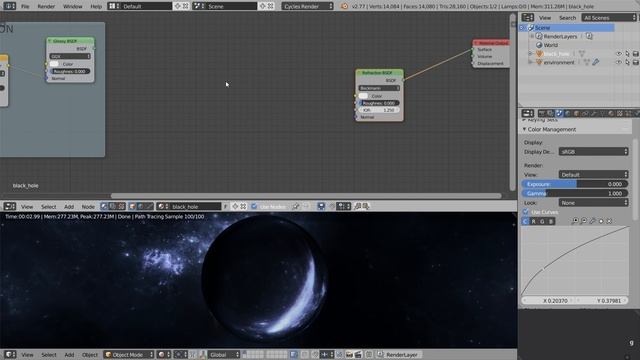Screen dimensions: 640x360
Task: Open the Global transform orientation dropdown
Action: (224, 355)
